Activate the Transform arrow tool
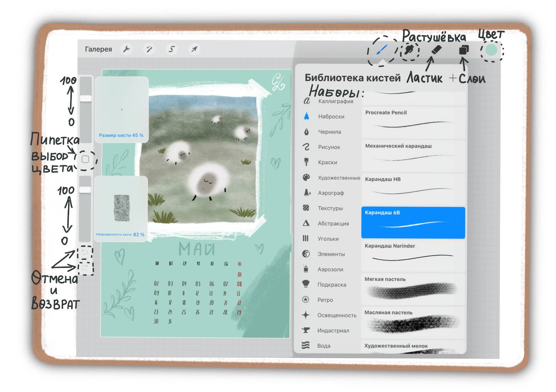 point(194,49)
